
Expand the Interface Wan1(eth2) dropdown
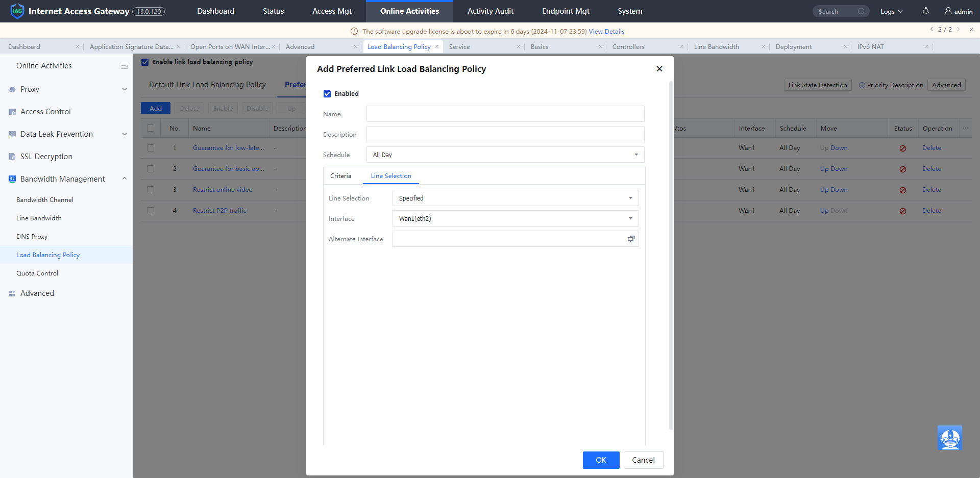[x=515, y=218]
